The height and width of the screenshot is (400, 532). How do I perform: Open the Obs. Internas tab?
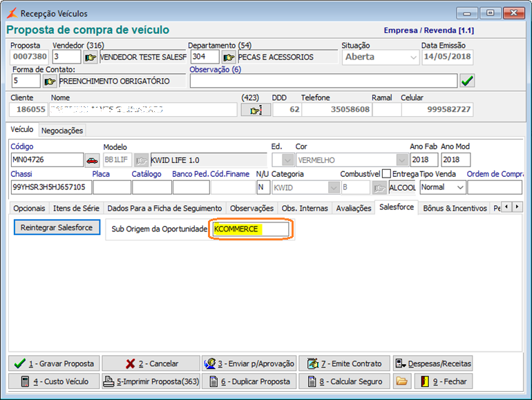[x=305, y=209]
